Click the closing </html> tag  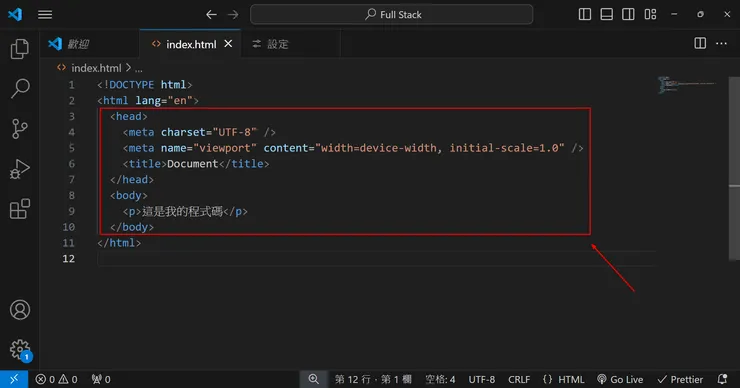click(119, 243)
